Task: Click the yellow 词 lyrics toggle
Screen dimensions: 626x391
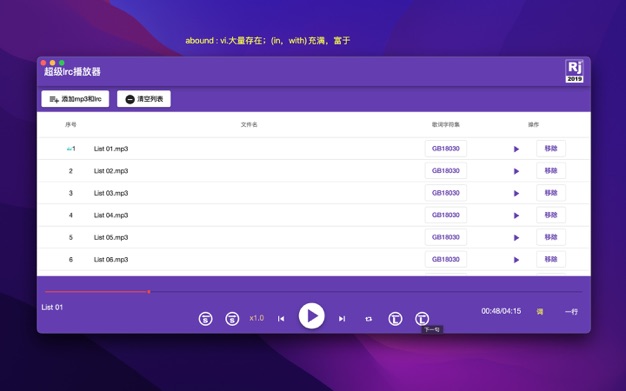Action: 540,312
